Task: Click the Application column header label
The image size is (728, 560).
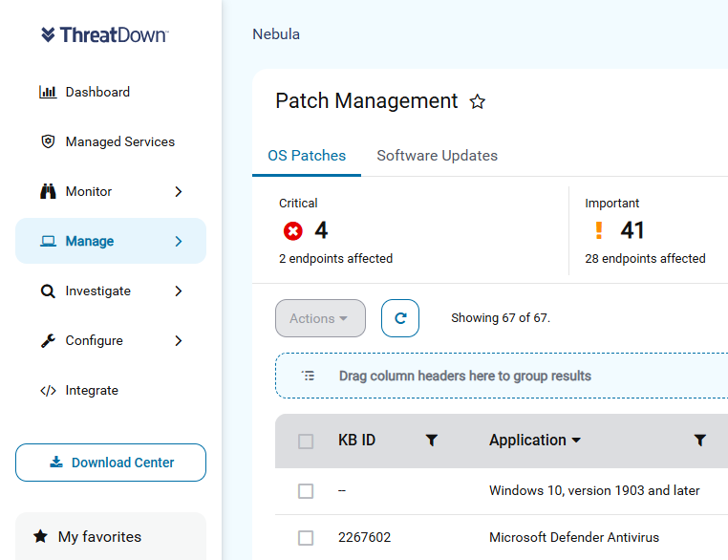Action: 527,441
